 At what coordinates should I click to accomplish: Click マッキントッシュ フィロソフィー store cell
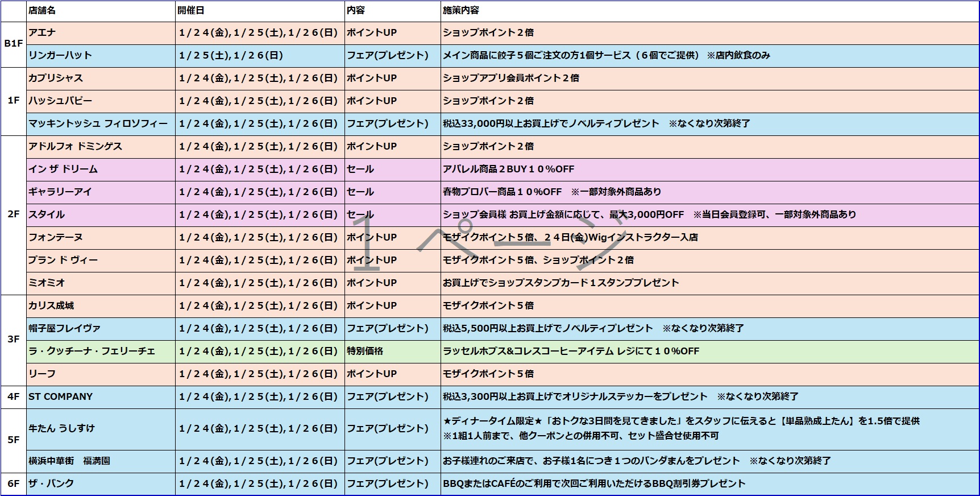coord(101,124)
